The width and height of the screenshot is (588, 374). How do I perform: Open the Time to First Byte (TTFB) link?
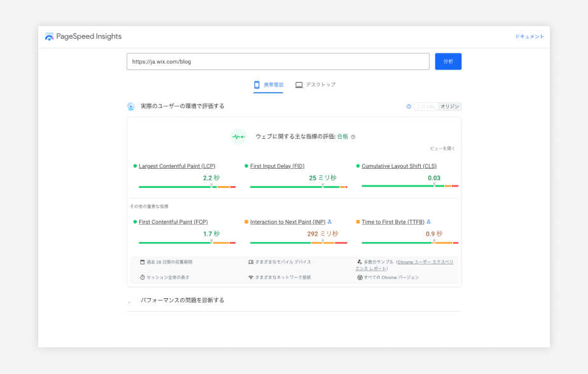393,222
